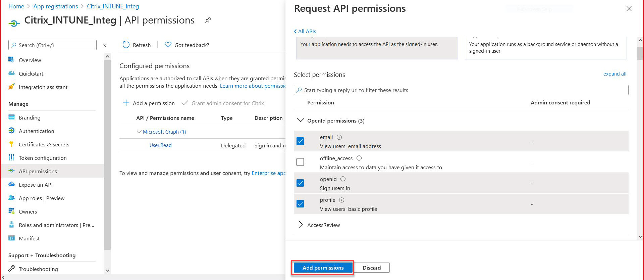Select the Delegated permissions card
This screenshot has width=644, height=280.
tap(377, 48)
